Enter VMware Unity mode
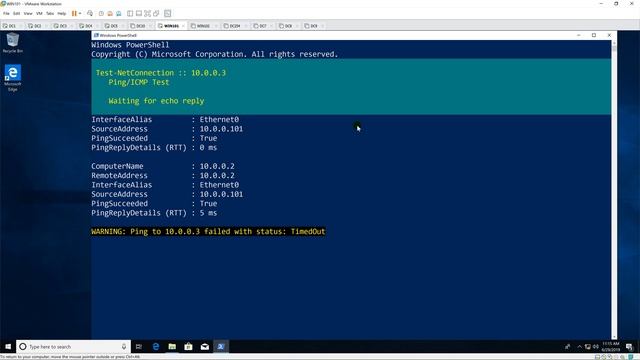640x360 pixels. click(x=156, y=13)
